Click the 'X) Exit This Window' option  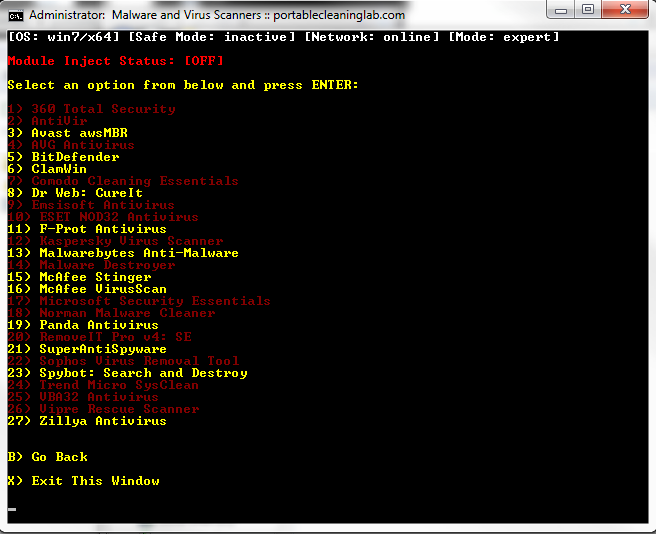84,481
